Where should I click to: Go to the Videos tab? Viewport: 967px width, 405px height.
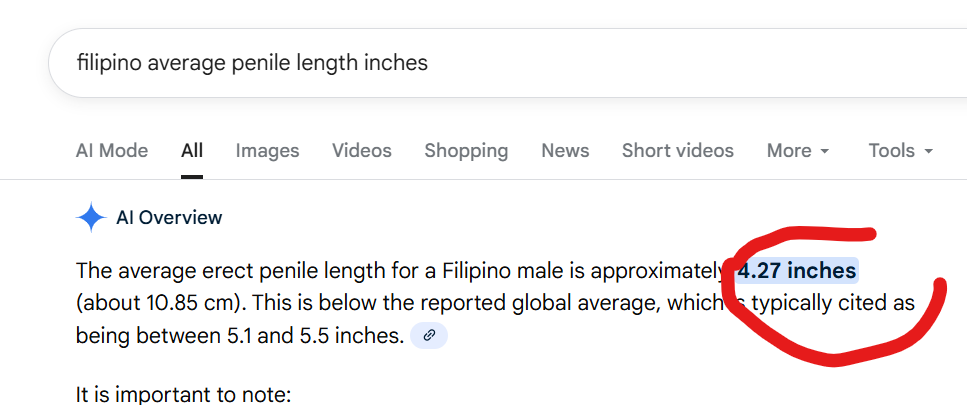coord(362,151)
